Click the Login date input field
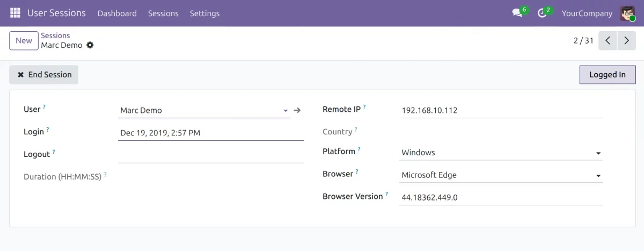The height and width of the screenshot is (251, 644). click(211, 132)
